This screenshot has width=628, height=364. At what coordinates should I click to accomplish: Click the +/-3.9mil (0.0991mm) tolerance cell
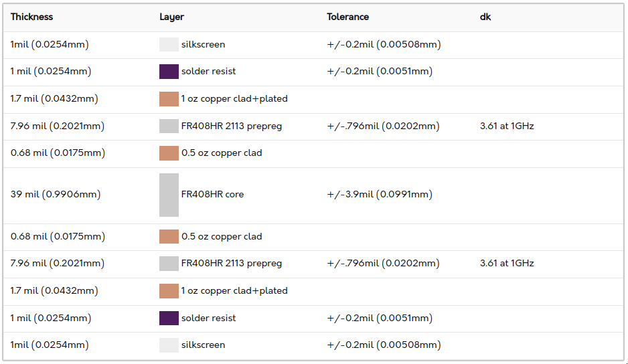[380, 194]
